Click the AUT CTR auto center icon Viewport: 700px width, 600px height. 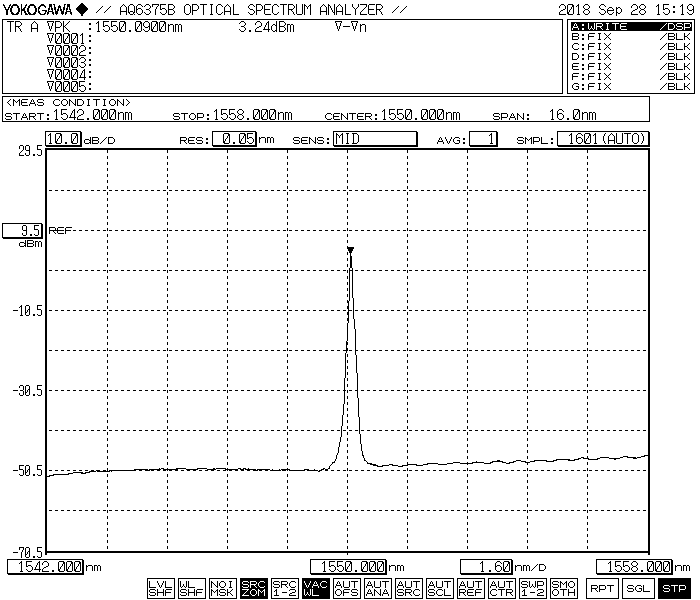point(501,588)
